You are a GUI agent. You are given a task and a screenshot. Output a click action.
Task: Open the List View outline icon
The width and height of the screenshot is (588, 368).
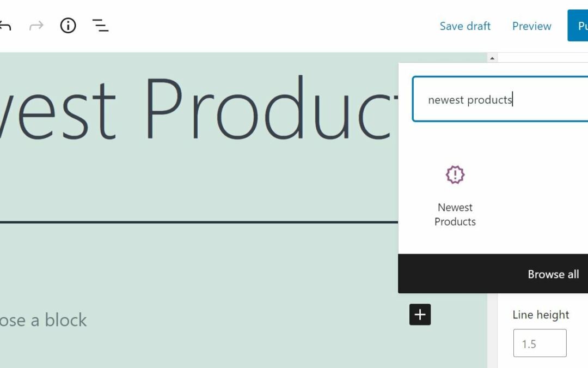(x=100, y=26)
